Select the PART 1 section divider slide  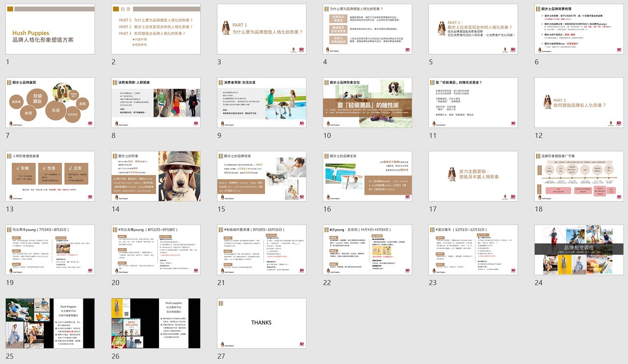[x=262, y=29]
